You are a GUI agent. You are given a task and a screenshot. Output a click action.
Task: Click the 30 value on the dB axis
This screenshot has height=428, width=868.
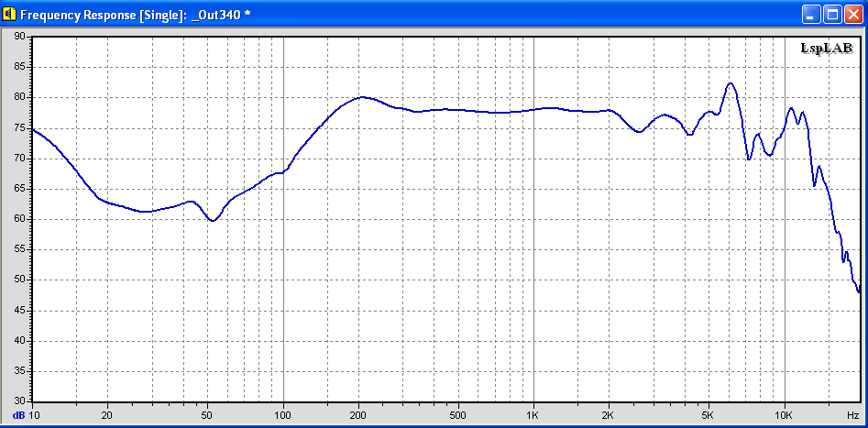point(19,401)
